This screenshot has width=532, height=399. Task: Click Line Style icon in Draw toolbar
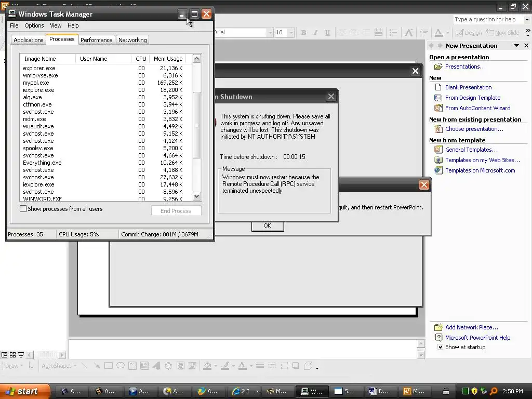260,365
